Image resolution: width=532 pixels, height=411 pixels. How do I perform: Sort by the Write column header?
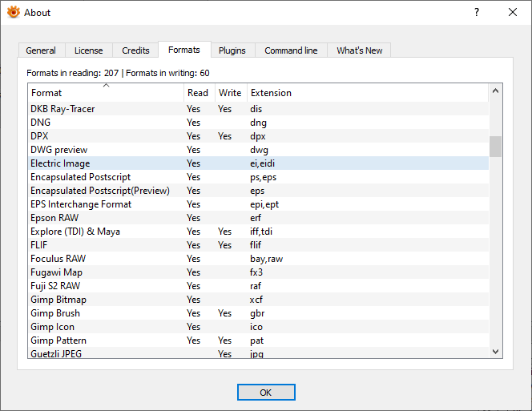[x=231, y=93]
